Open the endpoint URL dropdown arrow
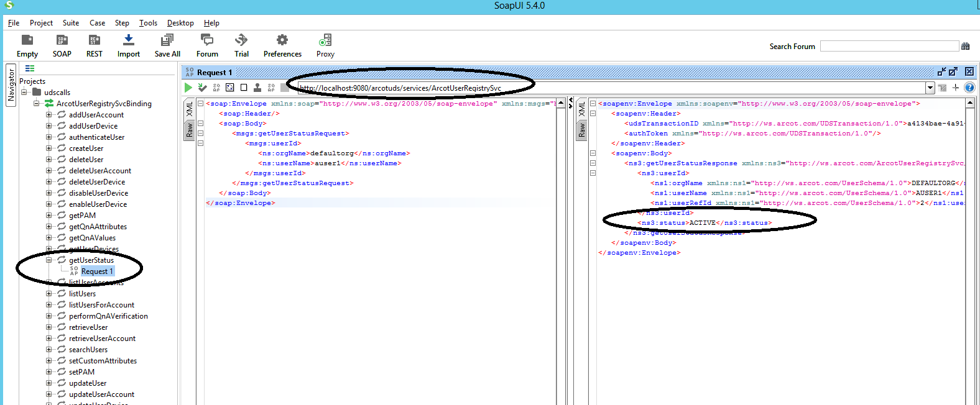980x405 pixels. (930, 88)
